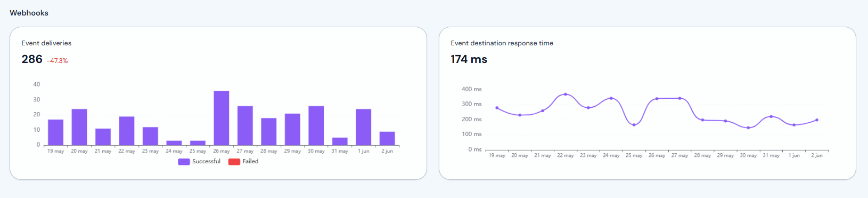This screenshot has width=868, height=198.
Task: Click the 2 jun response time data point
Action: point(817,120)
